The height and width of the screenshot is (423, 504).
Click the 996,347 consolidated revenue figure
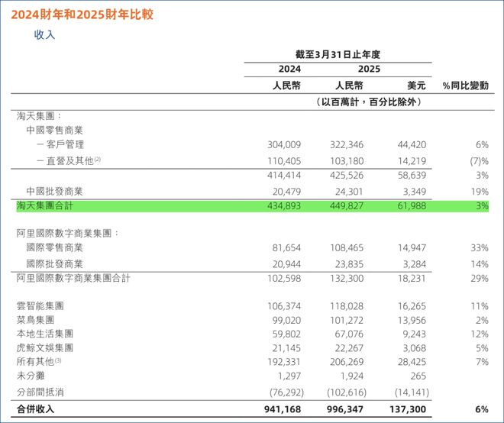pos(345,409)
